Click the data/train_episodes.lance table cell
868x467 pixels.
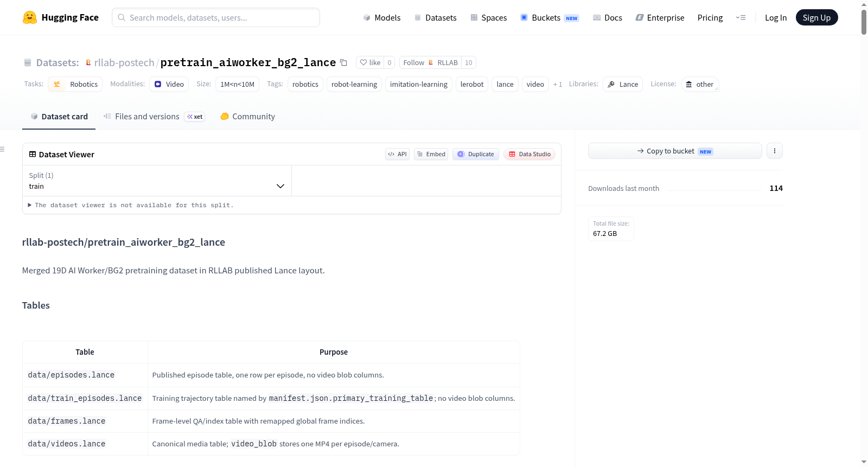click(x=85, y=398)
